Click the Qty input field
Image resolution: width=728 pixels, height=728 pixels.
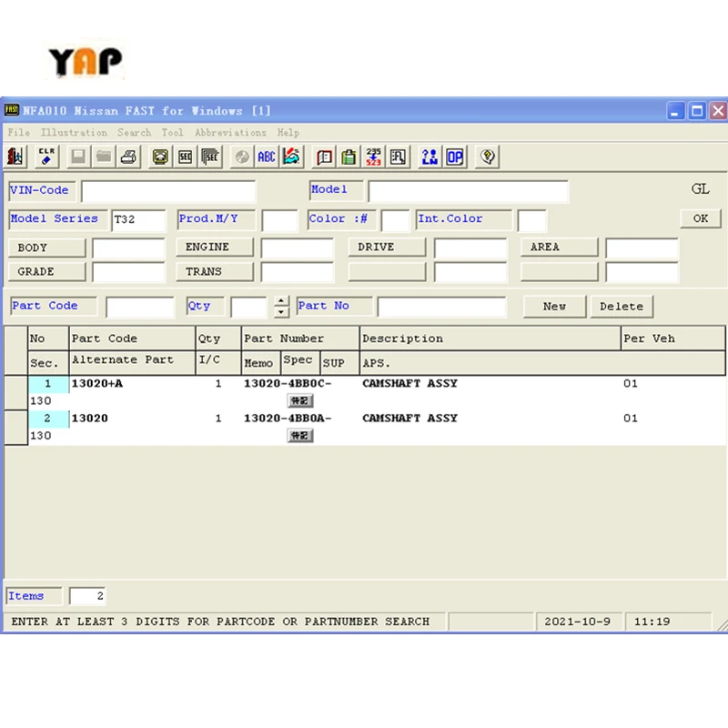coord(248,308)
